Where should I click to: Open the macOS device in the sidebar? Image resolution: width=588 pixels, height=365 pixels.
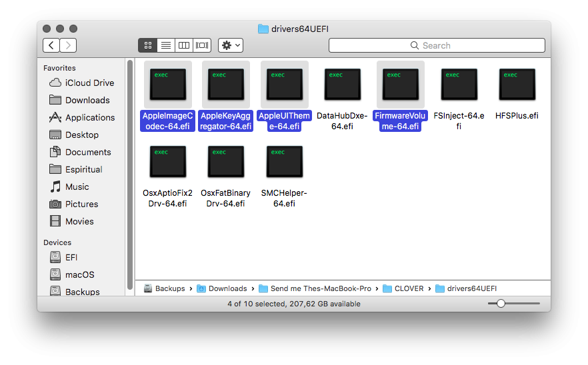(x=72, y=274)
